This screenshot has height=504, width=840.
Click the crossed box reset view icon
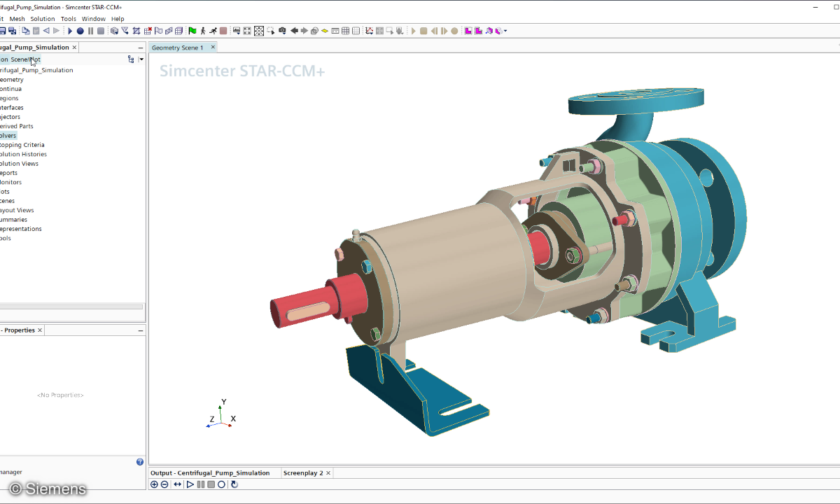[259, 31]
